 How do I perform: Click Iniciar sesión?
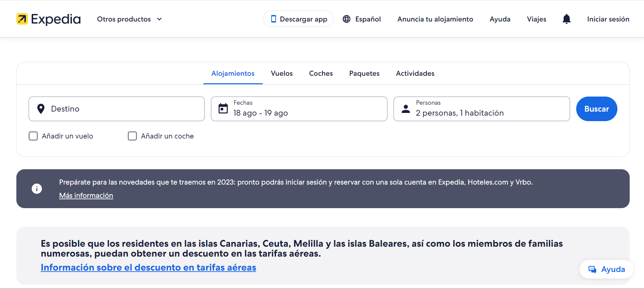coord(608,19)
